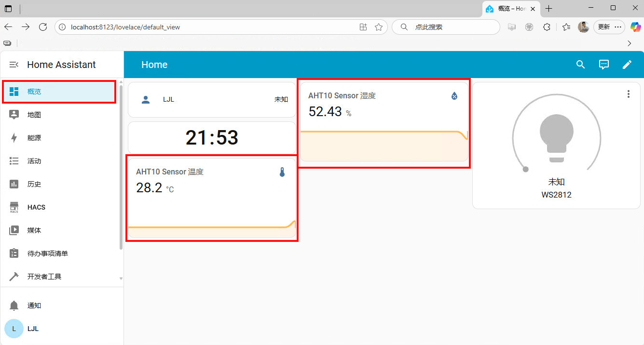The width and height of the screenshot is (644, 345).
Task: Click the Home view title
Action: 154,65
